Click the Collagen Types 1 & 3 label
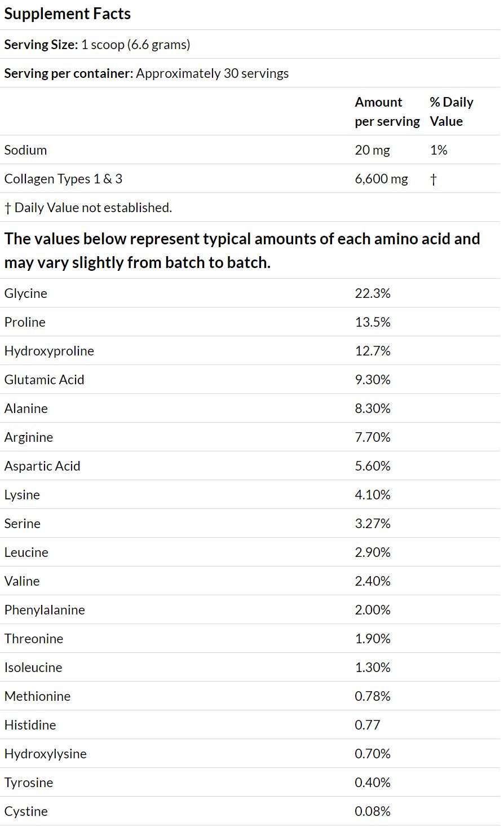 point(63,179)
